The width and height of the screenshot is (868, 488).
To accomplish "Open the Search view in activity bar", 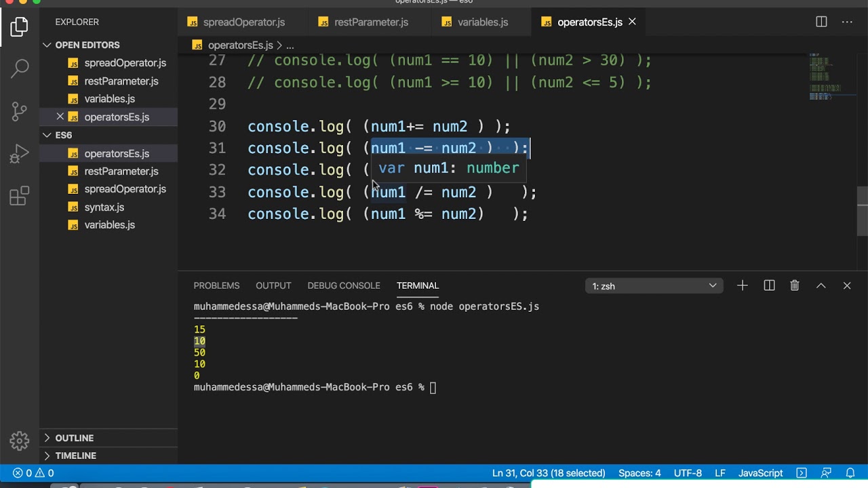I will pyautogui.click(x=19, y=68).
